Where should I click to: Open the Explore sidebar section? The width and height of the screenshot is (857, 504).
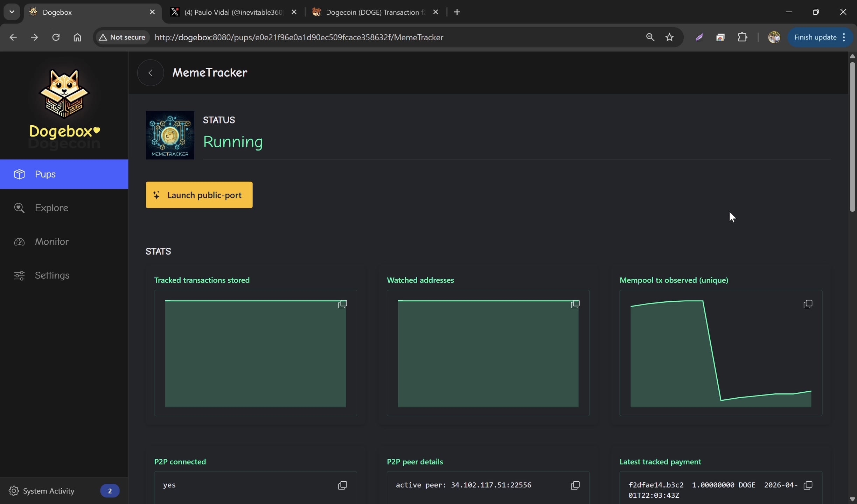[51, 208]
